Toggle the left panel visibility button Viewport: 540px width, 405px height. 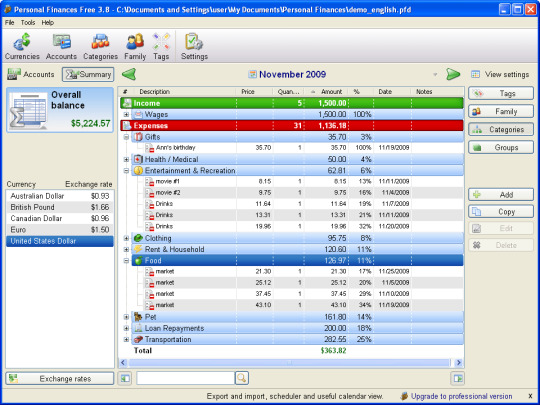coord(125,378)
